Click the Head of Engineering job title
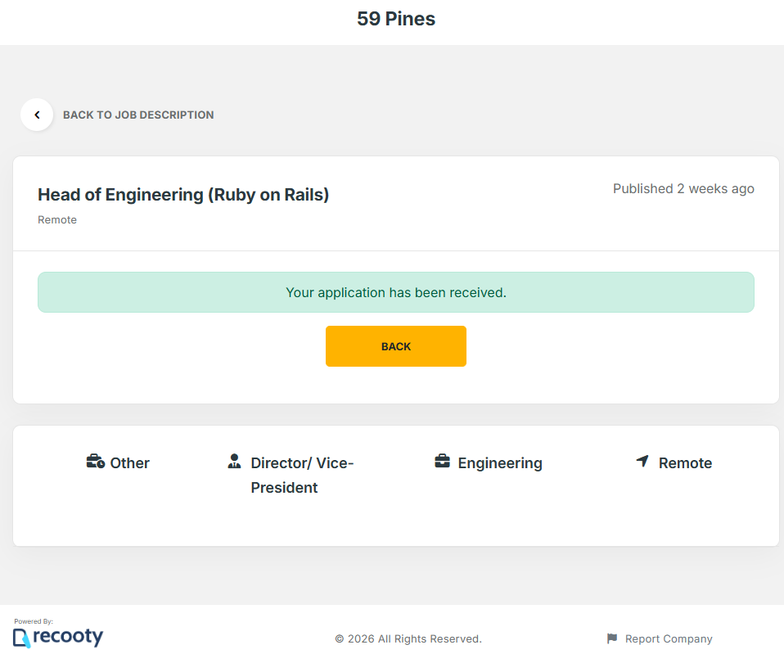Image resolution: width=784 pixels, height=672 pixels. click(183, 195)
